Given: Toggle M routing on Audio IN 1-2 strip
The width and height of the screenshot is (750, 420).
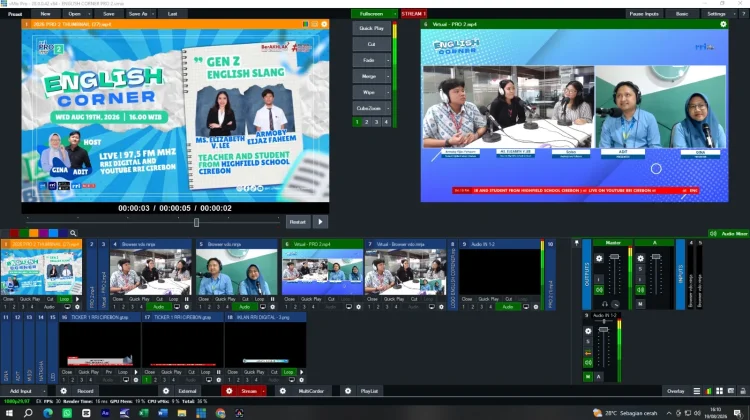Looking at the screenshot, I should click(x=588, y=376).
